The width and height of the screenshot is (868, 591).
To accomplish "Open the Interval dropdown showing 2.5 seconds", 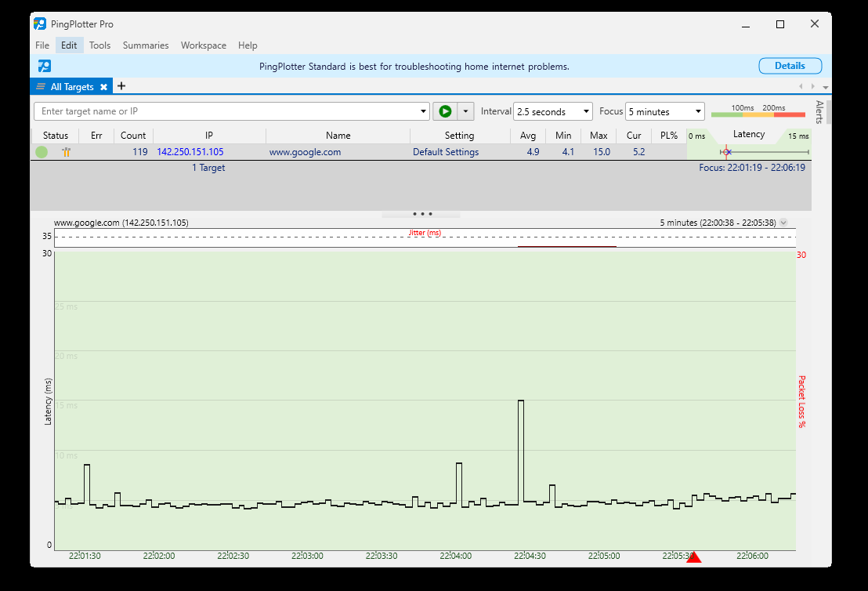I will coord(552,111).
